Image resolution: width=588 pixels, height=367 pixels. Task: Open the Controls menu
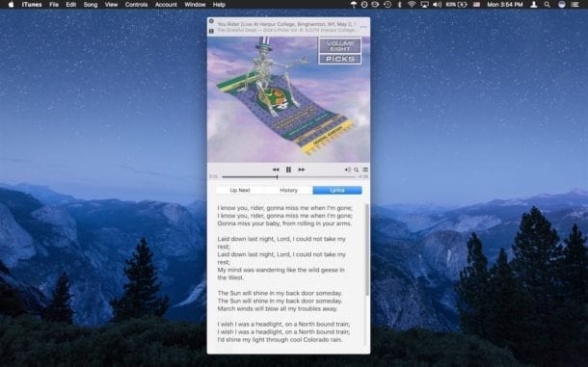pyautogui.click(x=136, y=5)
